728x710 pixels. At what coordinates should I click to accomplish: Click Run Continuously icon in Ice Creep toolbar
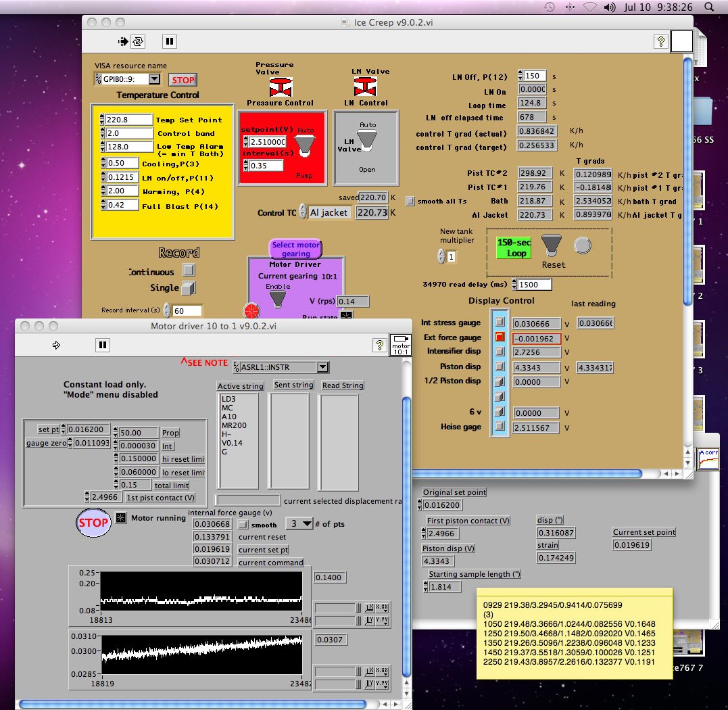pos(138,41)
